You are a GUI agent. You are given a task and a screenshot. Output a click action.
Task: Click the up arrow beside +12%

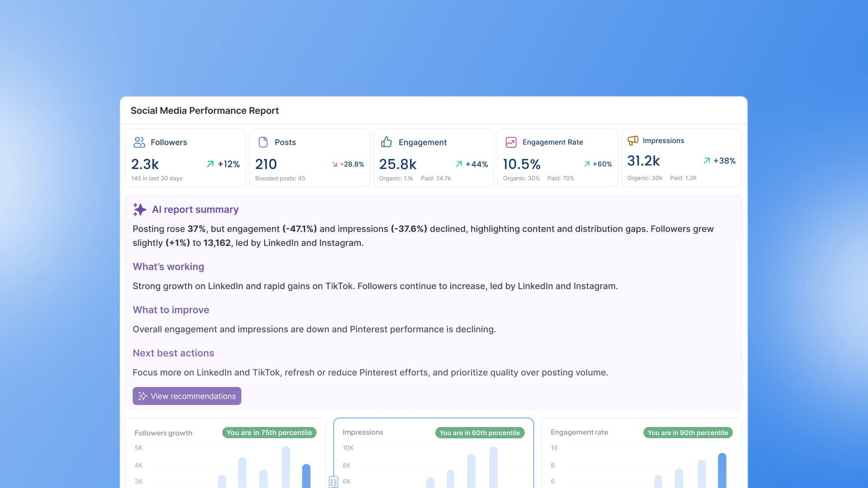pos(210,164)
